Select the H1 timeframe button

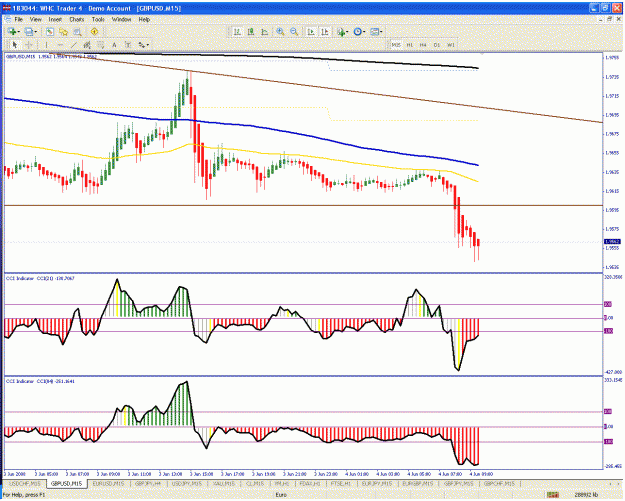(x=410, y=45)
